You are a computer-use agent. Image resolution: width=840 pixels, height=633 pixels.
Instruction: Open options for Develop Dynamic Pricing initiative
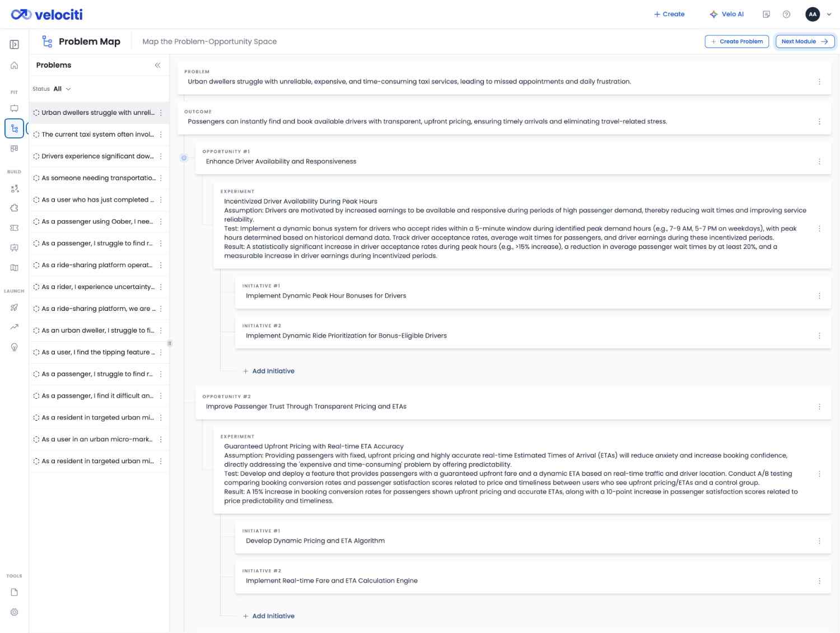pyautogui.click(x=819, y=541)
